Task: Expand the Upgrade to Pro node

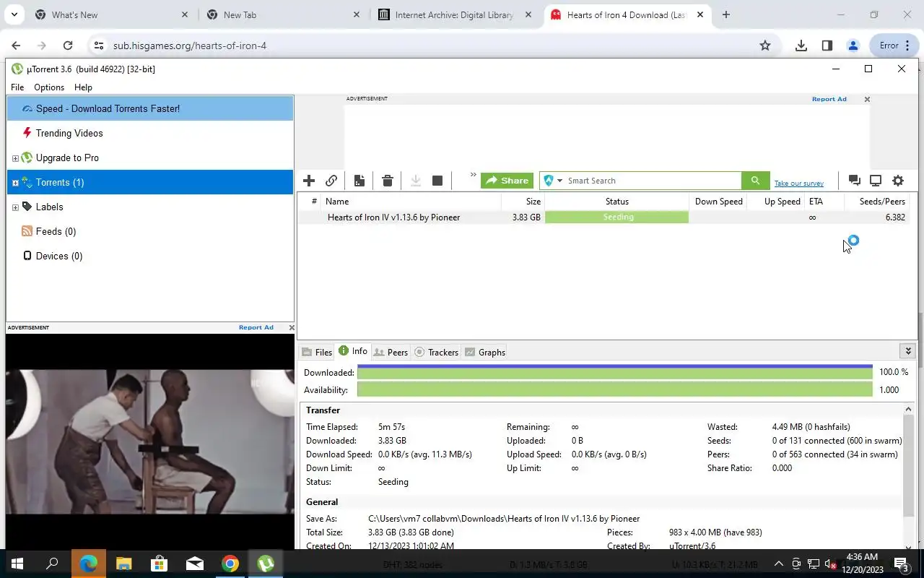Action: tap(15, 158)
